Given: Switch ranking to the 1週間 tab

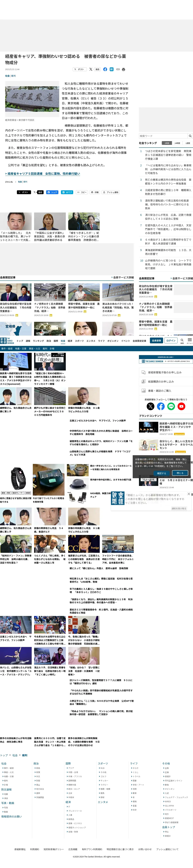Looking at the screenshot, I should click(x=188, y=143).
